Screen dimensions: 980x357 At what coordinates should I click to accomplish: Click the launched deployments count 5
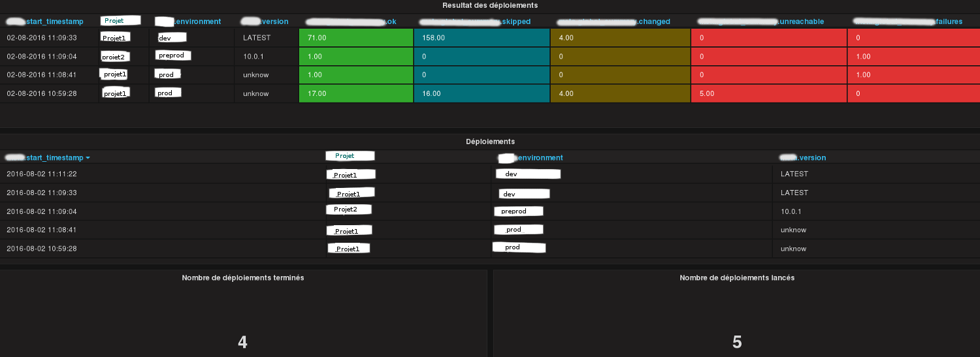(x=737, y=342)
